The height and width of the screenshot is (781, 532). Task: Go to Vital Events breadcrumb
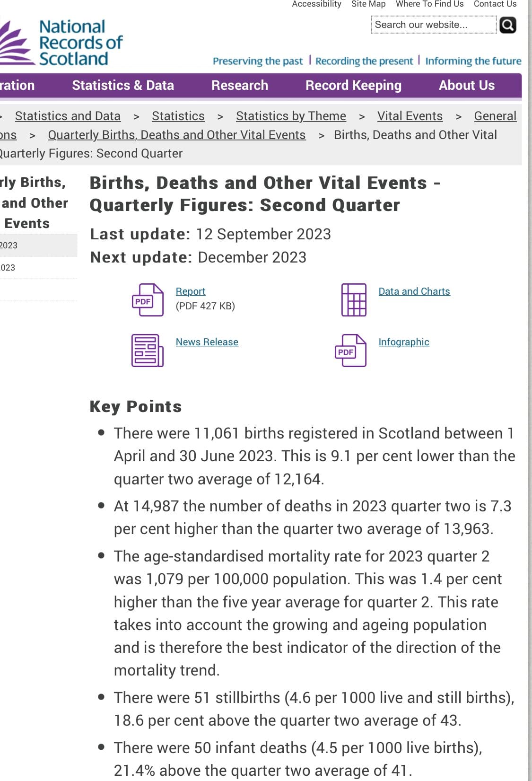tap(410, 116)
